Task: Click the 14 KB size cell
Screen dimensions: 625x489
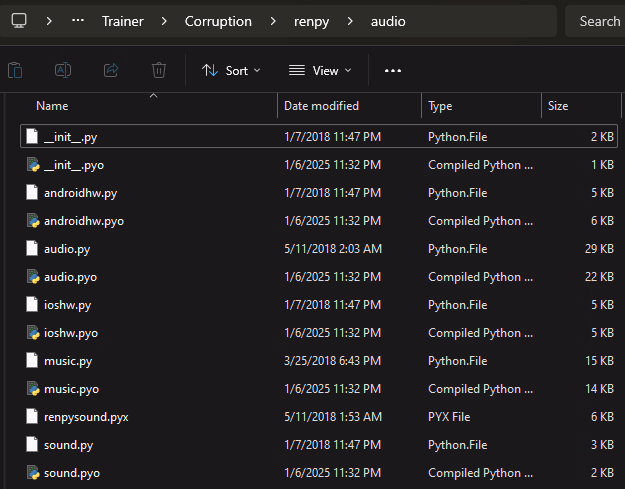Action: click(599, 389)
